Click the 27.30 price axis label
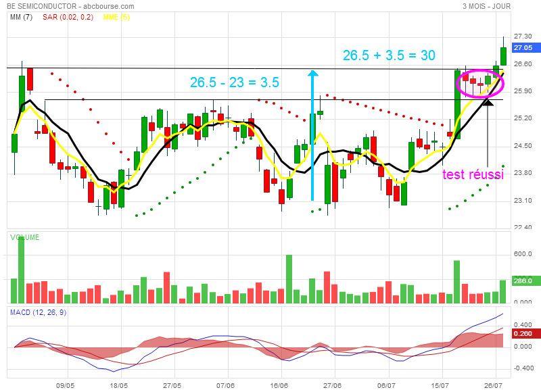Viewport: 541px width, 392px height. [x=523, y=36]
